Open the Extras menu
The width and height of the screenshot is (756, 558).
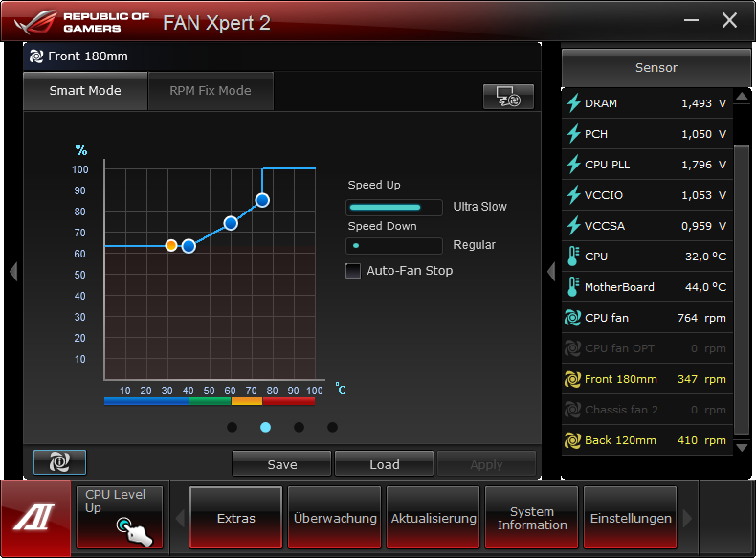click(235, 518)
